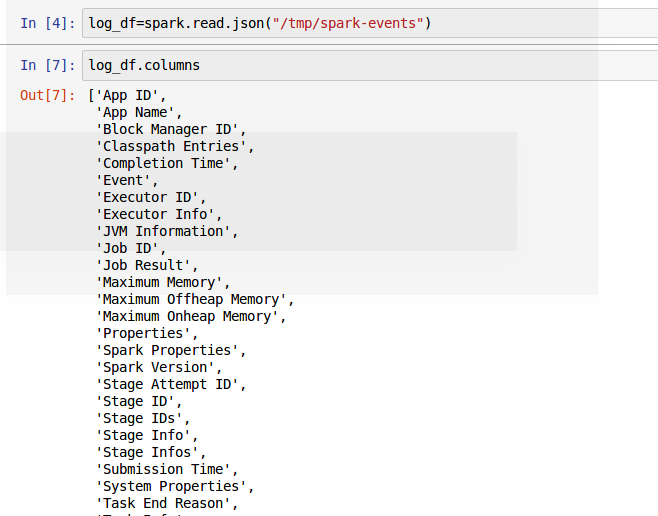Click the 'Stage ID' output line

pos(139,401)
